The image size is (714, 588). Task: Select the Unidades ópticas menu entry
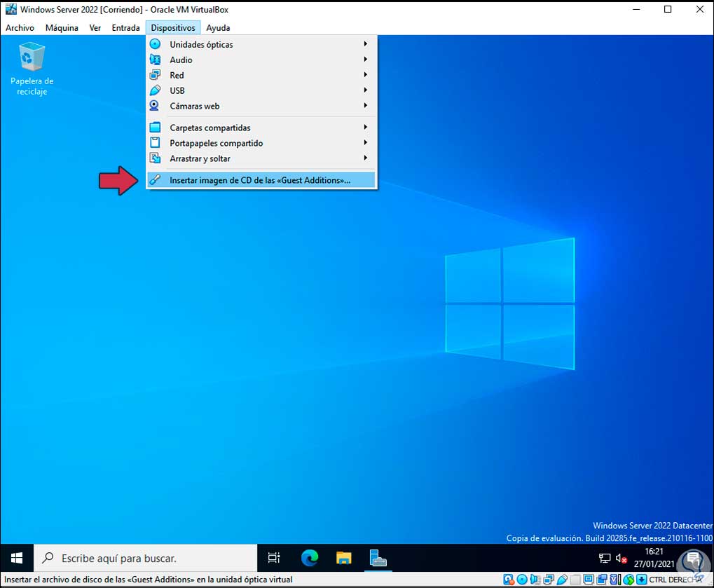point(261,44)
